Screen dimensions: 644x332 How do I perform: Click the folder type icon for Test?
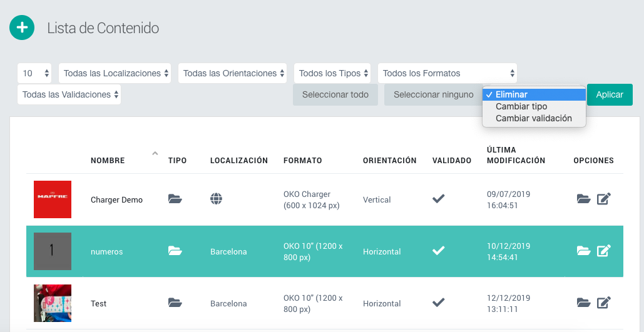[x=175, y=303]
